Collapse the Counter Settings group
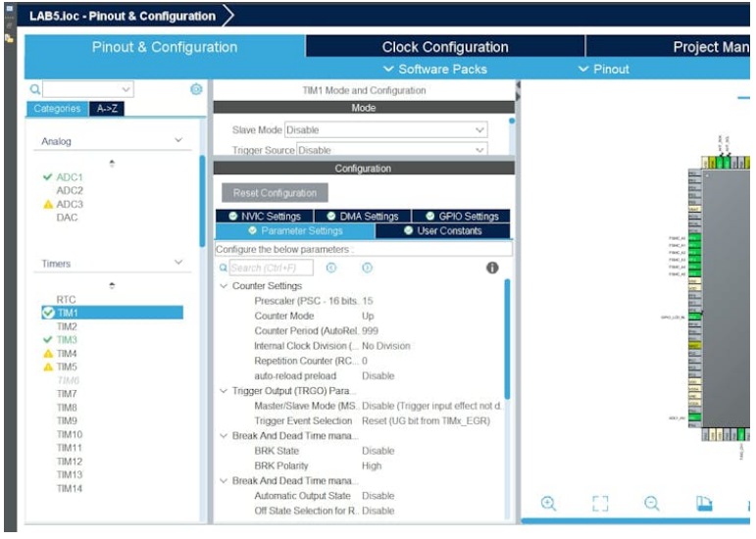756x539 pixels. click(x=224, y=286)
